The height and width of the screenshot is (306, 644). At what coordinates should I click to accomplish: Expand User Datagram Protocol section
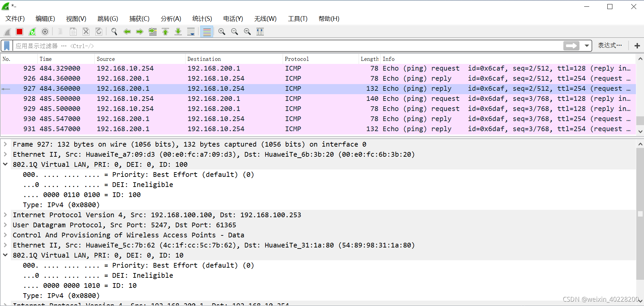point(5,225)
